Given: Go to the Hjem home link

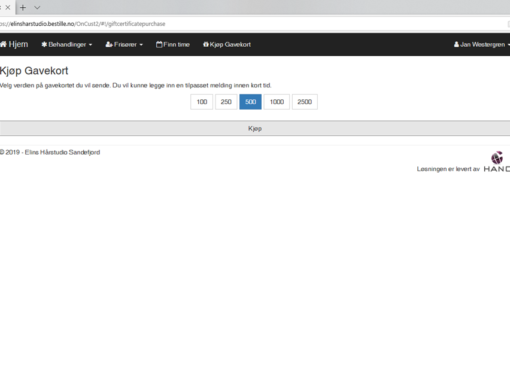Looking at the screenshot, I should pyautogui.click(x=14, y=44).
